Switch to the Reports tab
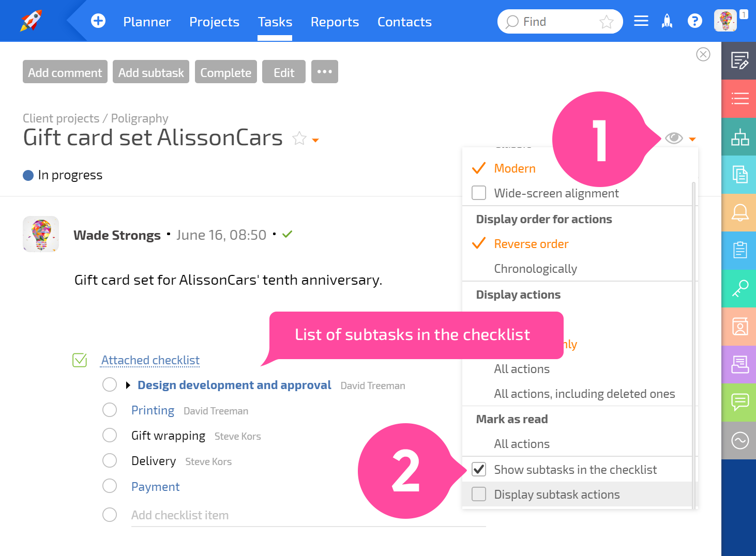This screenshot has width=756, height=556. [335, 22]
